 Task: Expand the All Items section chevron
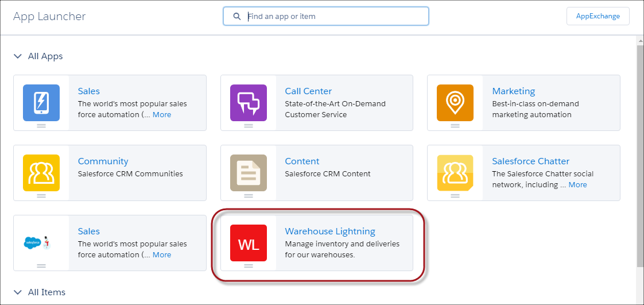click(18, 292)
